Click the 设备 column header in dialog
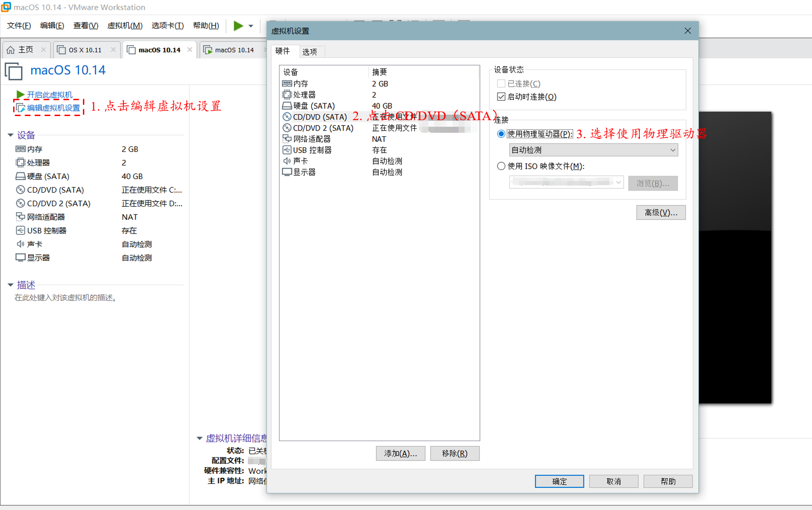Screen dimensions: 812x510 tap(324, 72)
